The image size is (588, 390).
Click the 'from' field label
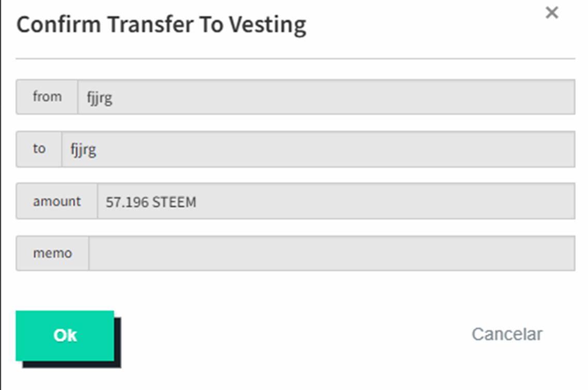click(x=47, y=97)
